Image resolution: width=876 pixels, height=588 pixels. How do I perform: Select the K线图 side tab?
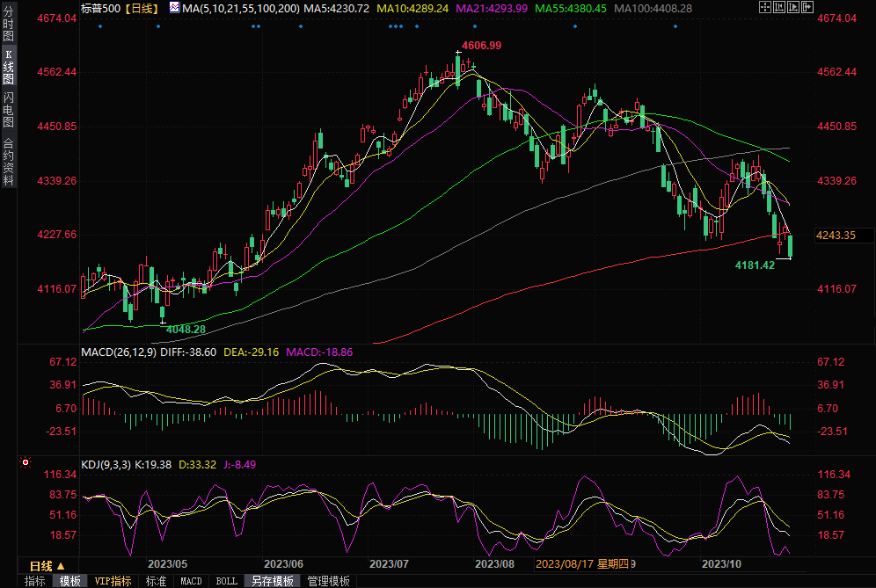tap(8, 72)
